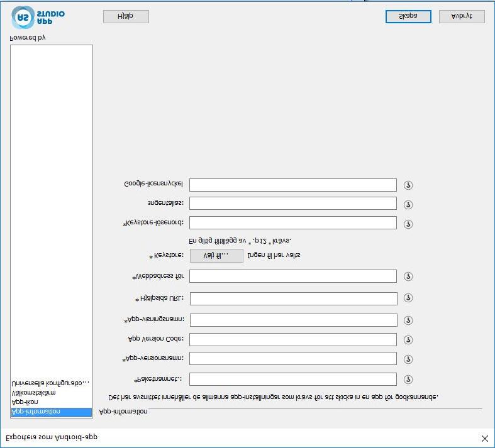Click the Skapa button
The width and height of the screenshot is (495, 448).
tap(408, 16)
